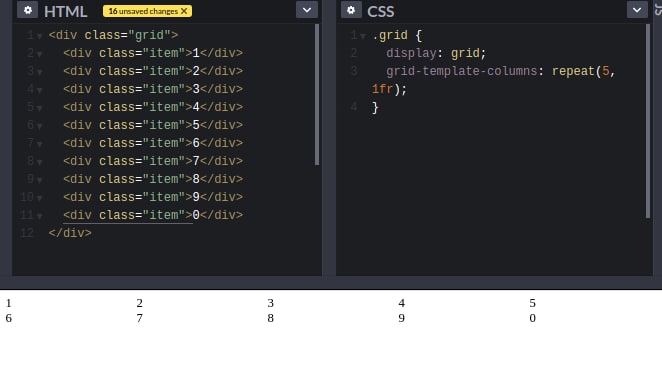662x373 pixels.
Task: Collapse HTML line 2 fold arrow
Action: 39,54
